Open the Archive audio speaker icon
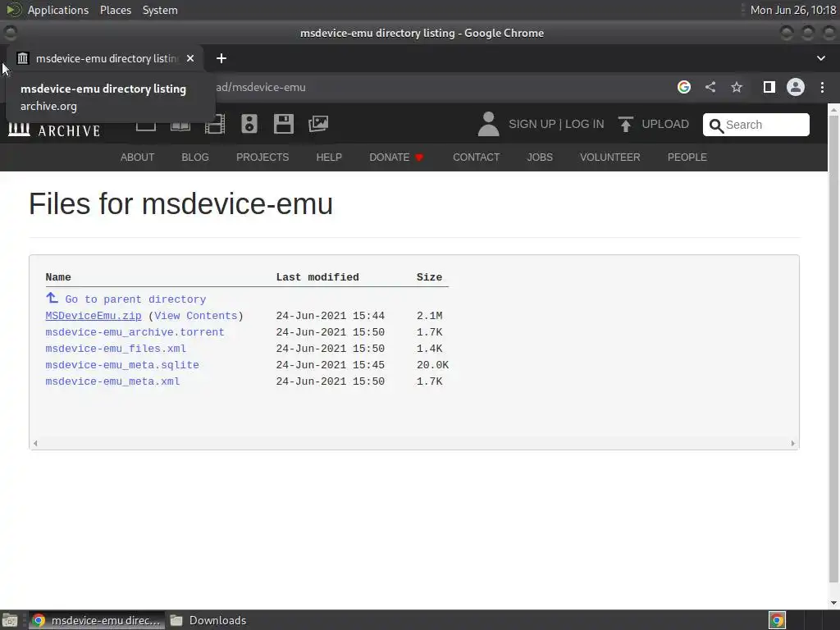The height and width of the screenshot is (630, 840). tap(249, 124)
